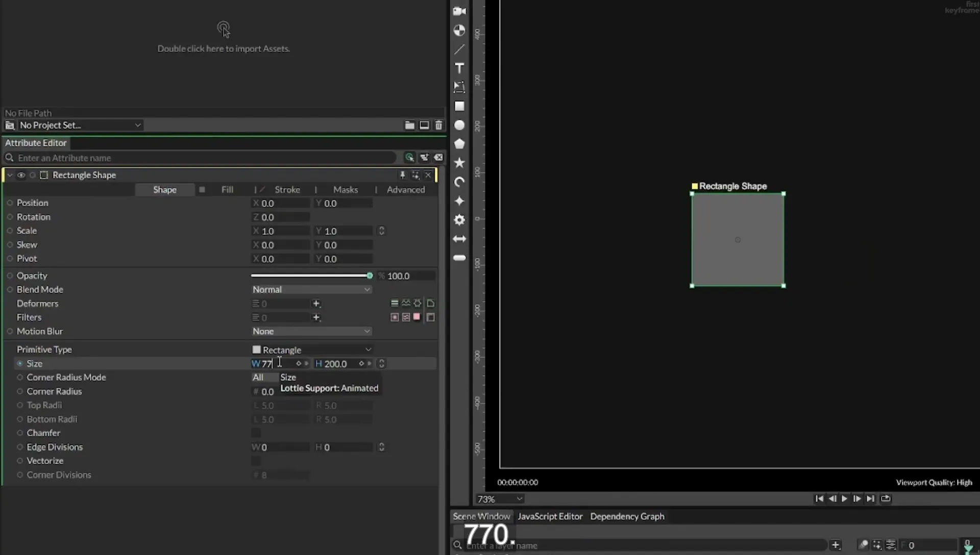
Task: Open the viewport zoom 73% dropdown
Action: (x=500, y=499)
